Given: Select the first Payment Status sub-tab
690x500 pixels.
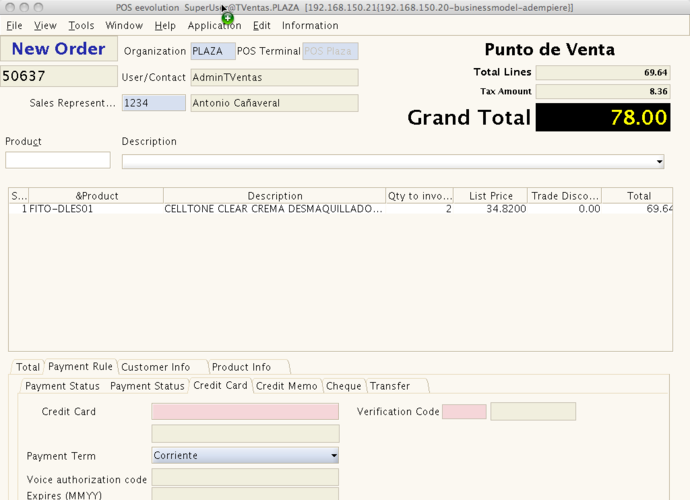Looking at the screenshot, I should [x=62, y=386].
